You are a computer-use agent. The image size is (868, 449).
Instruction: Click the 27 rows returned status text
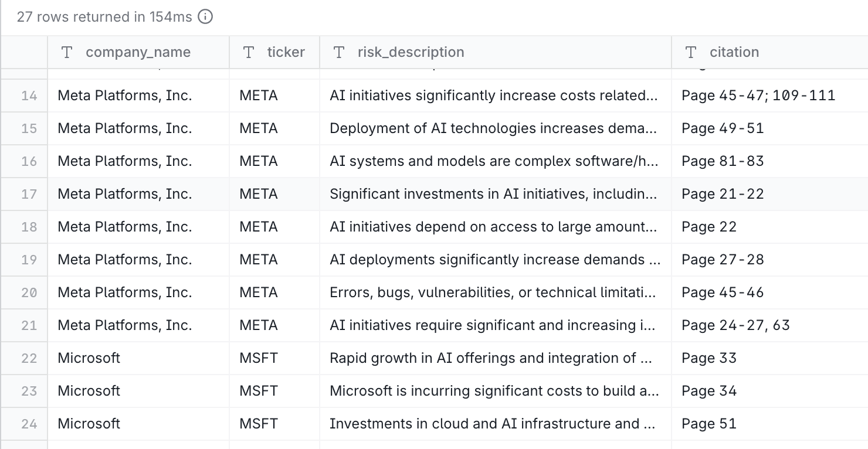[103, 16]
